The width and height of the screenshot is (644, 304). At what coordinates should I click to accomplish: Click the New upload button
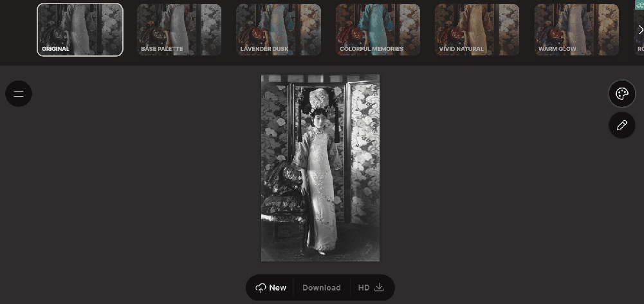point(271,287)
